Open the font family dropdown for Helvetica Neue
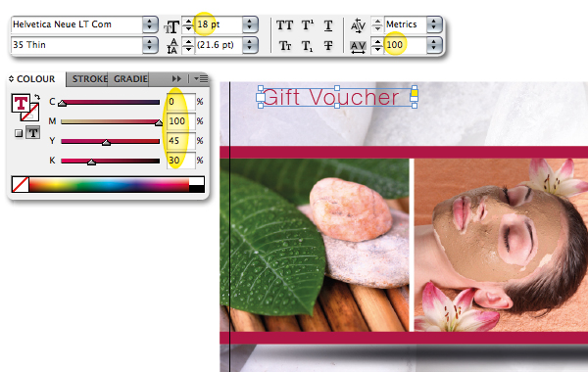Screen dimensions: 588x372 point(150,24)
